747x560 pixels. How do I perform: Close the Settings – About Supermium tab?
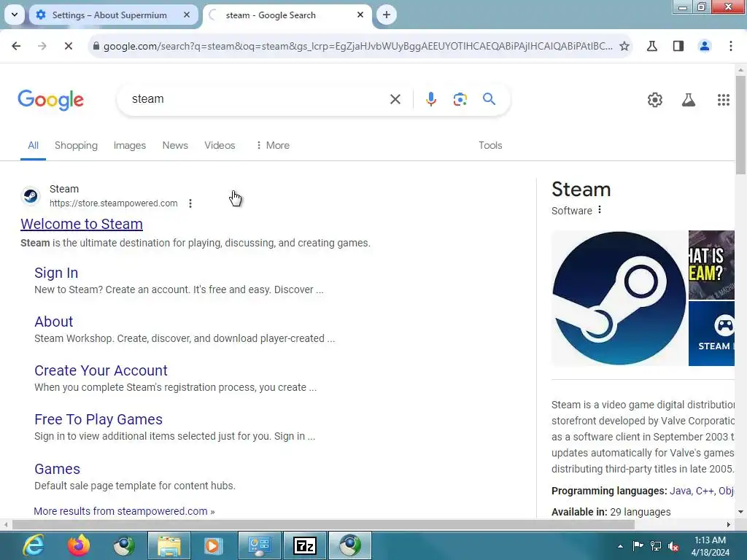[187, 15]
